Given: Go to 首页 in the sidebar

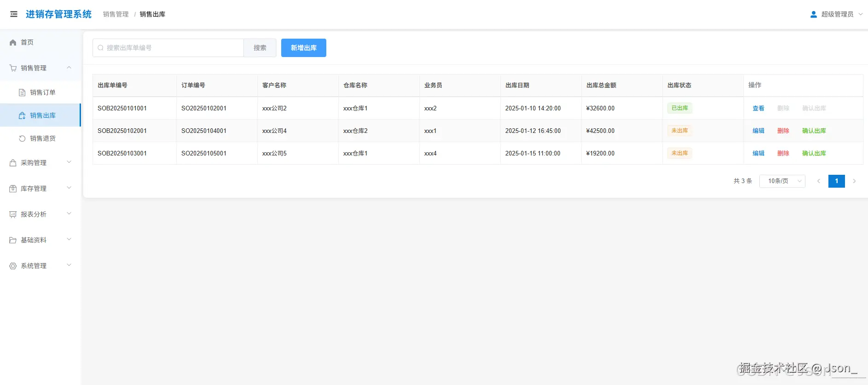Looking at the screenshot, I should (41, 42).
